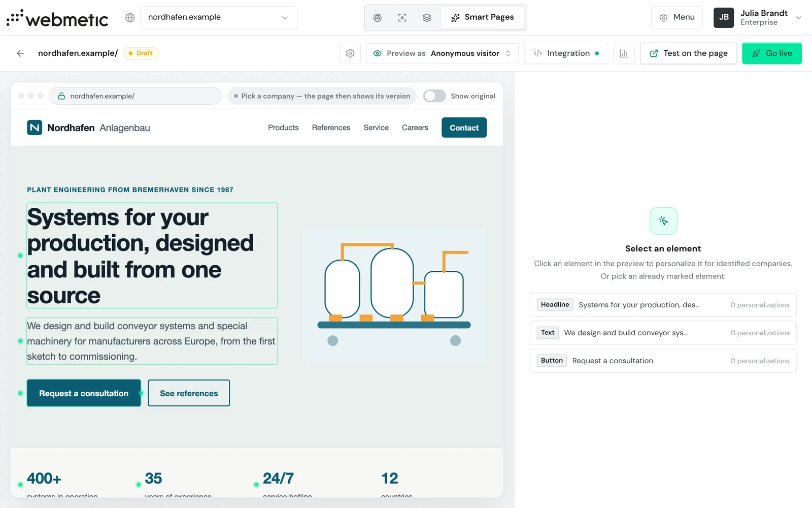Viewport: 812px width, 508px height.
Task: Click the Request a consultation button in the preview
Action: coord(84,393)
